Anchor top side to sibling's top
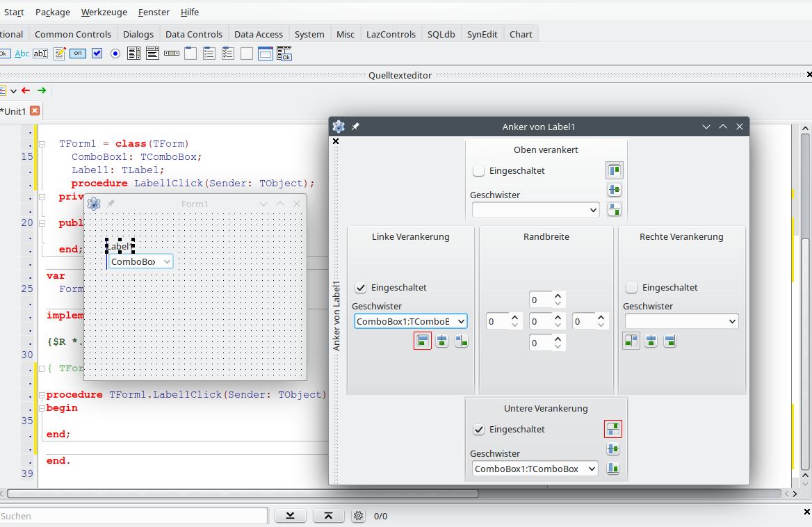This screenshot has height=527, width=812. pyautogui.click(x=614, y=170)
